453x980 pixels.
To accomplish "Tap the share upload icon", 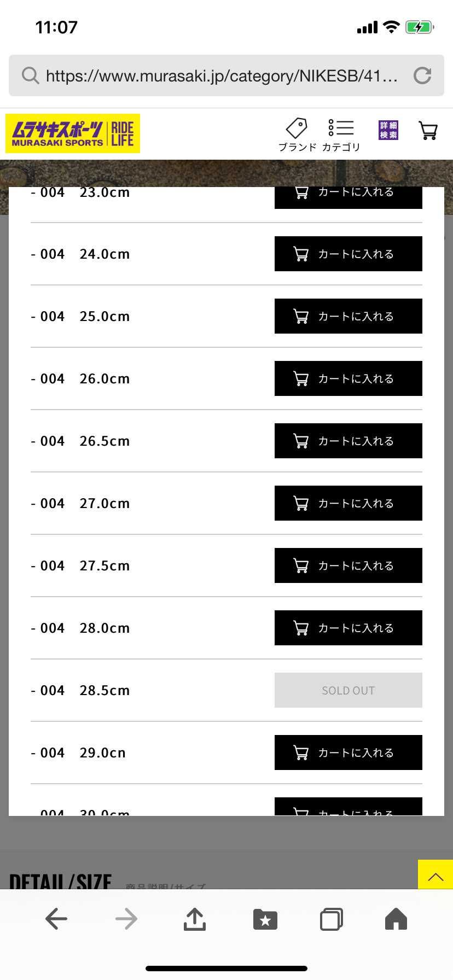I will [195, 919].
